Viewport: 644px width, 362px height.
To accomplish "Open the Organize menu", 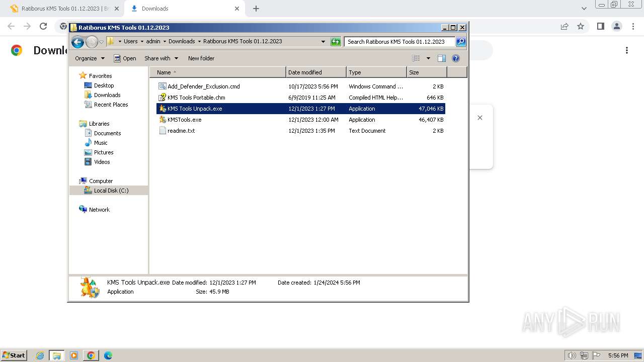I will click(x=90, y=58).
